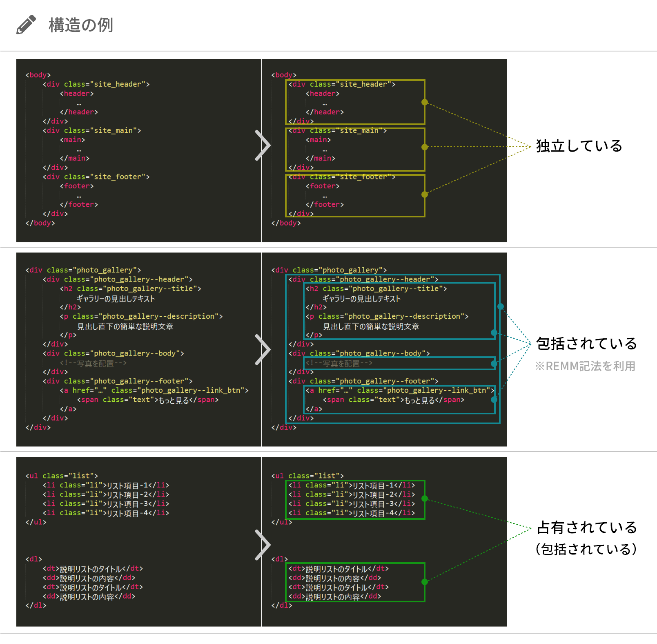Click the pencil icon beside 構造の例
This screenshot has height=644, width=657.
25,25
